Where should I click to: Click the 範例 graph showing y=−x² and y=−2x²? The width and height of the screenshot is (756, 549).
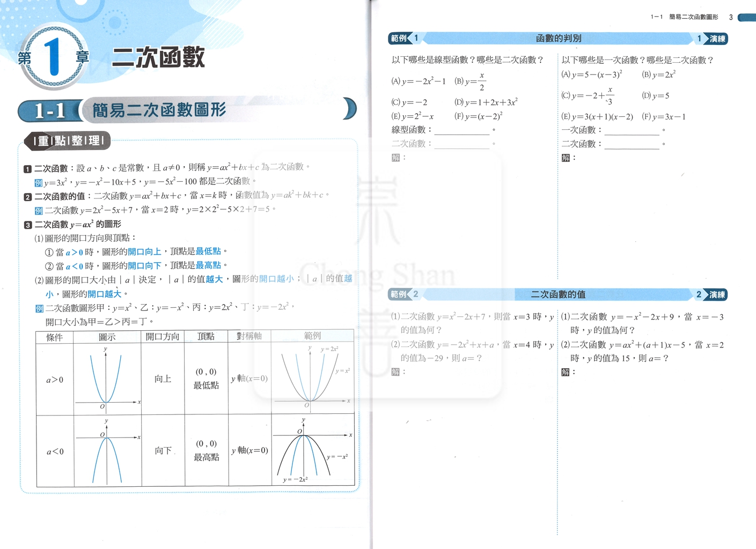coord(313,450)
